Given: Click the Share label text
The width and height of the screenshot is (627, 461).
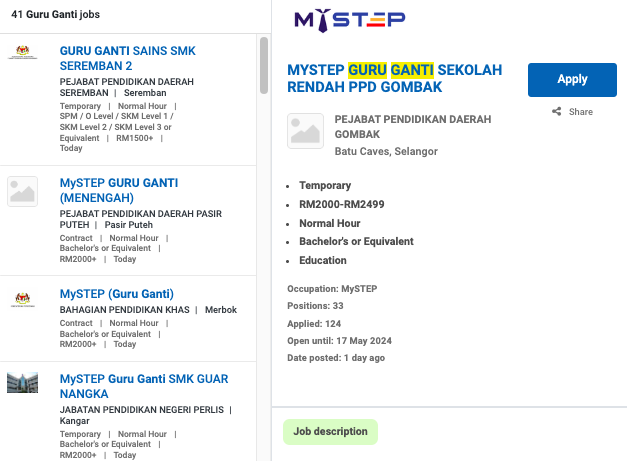Looking at the screenshot, I should pyautogui.click(x=580, y=112).
